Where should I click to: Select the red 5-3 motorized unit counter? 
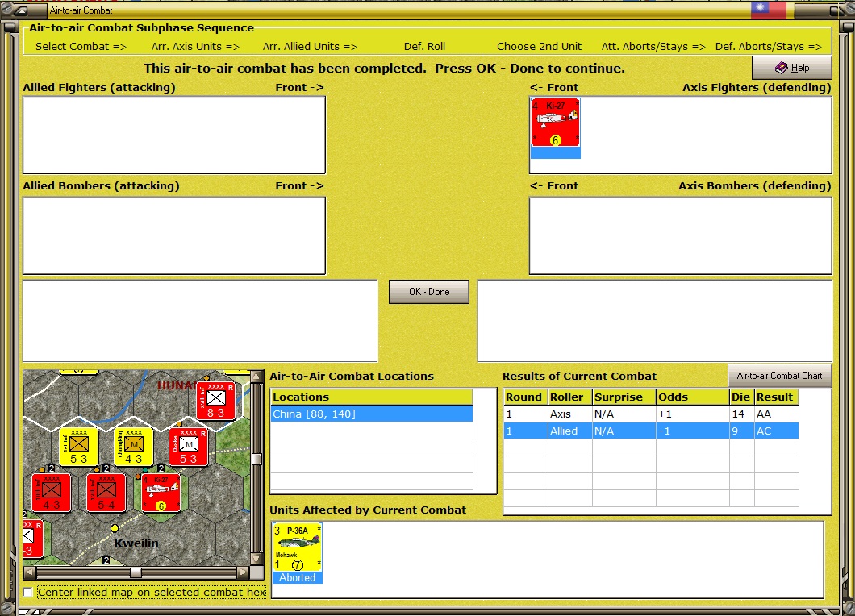click(x=188, y=447)
